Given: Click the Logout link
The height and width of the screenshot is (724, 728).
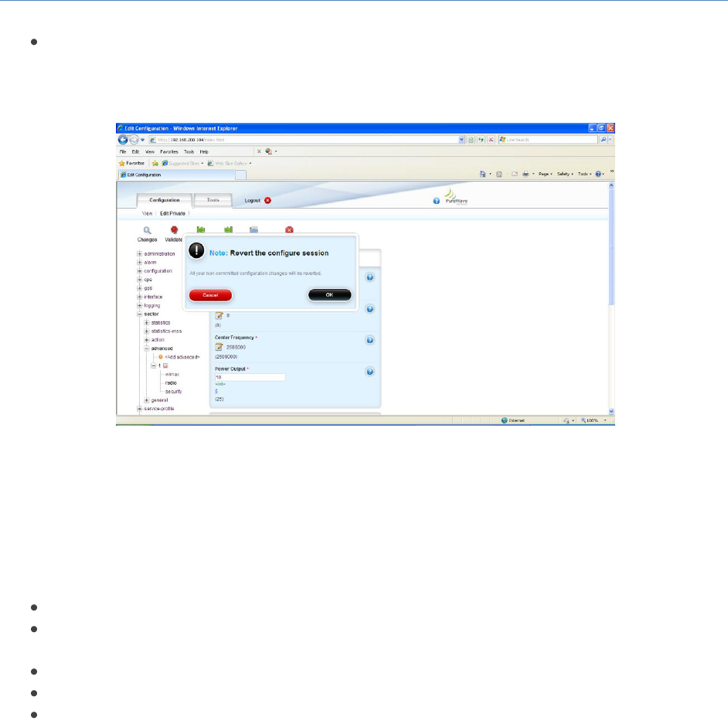Looking at the screenshot, I should coord(252,200).
